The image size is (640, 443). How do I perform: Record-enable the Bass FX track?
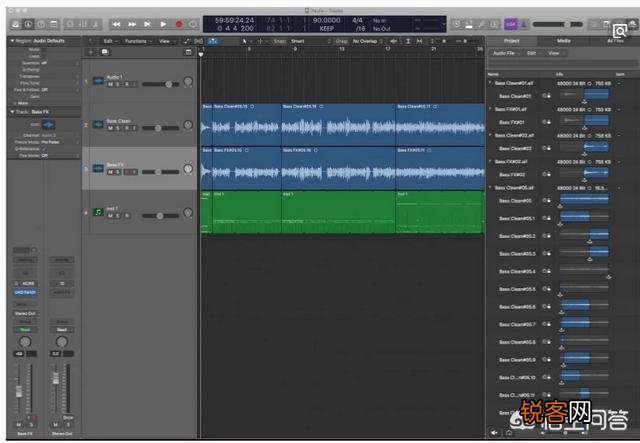tap(127, 172)
